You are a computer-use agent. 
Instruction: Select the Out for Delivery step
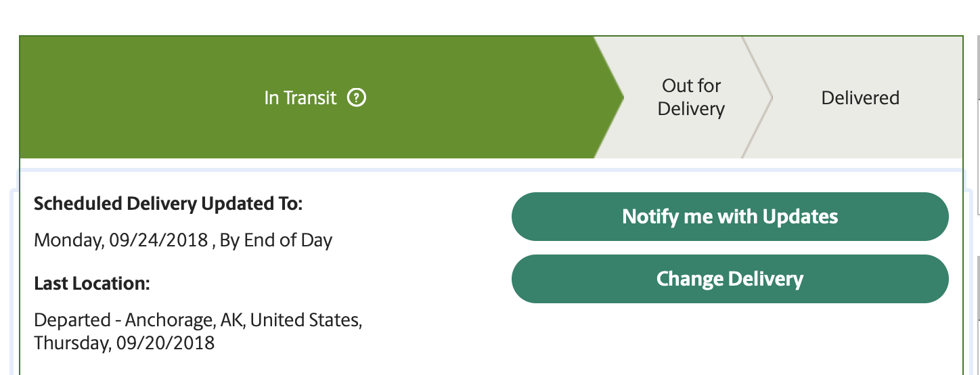coord(691,97)
